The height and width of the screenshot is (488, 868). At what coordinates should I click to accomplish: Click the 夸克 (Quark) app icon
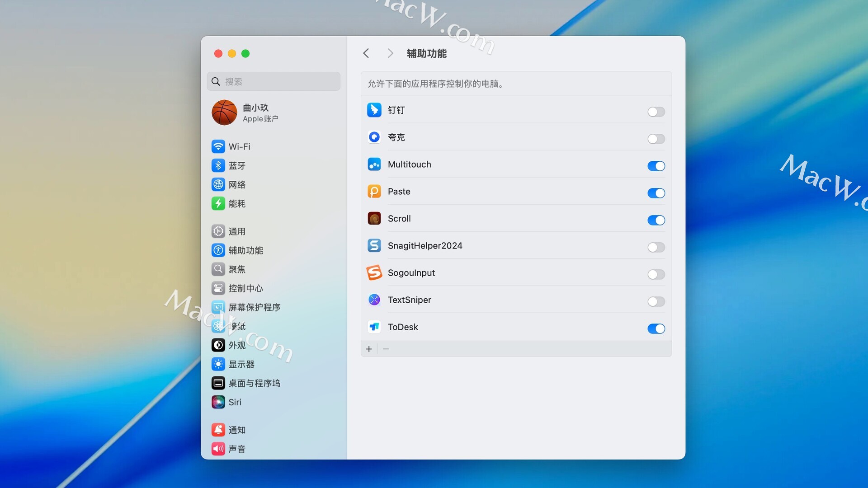click(x=374, y=137)
